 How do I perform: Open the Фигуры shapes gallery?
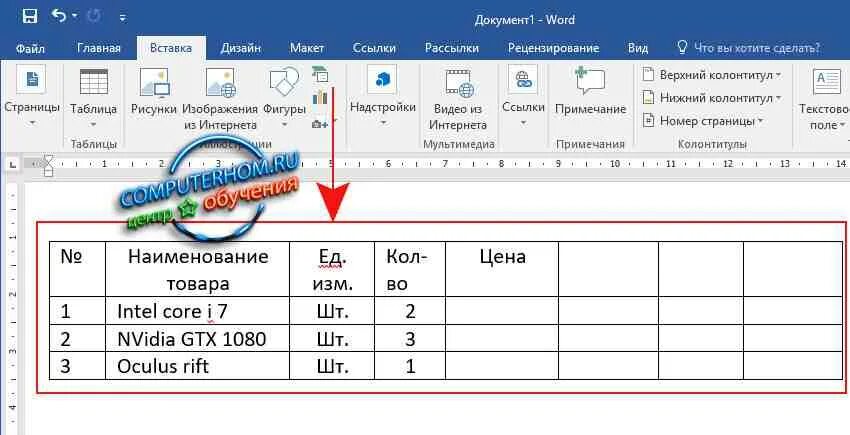pyautogui.click(x=285, y=98)
